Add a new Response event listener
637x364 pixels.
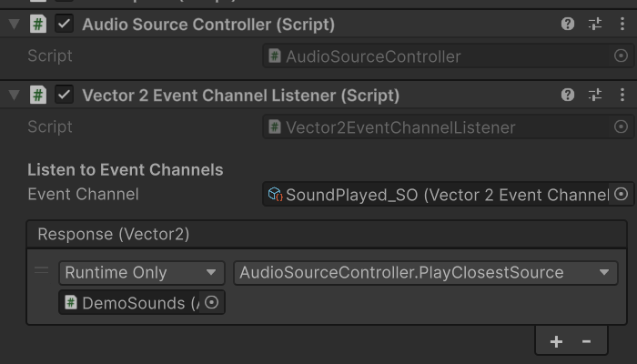click(557, 341)
